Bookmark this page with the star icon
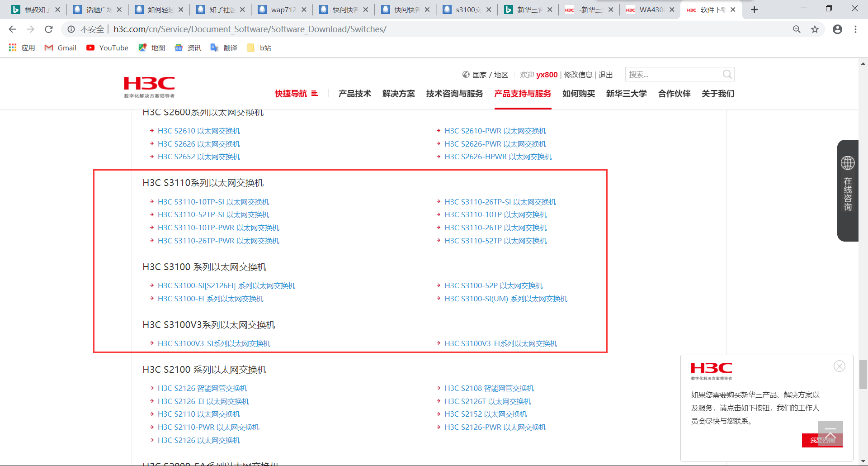This screenshot has height=466, width=868. (x=815, y=29)
